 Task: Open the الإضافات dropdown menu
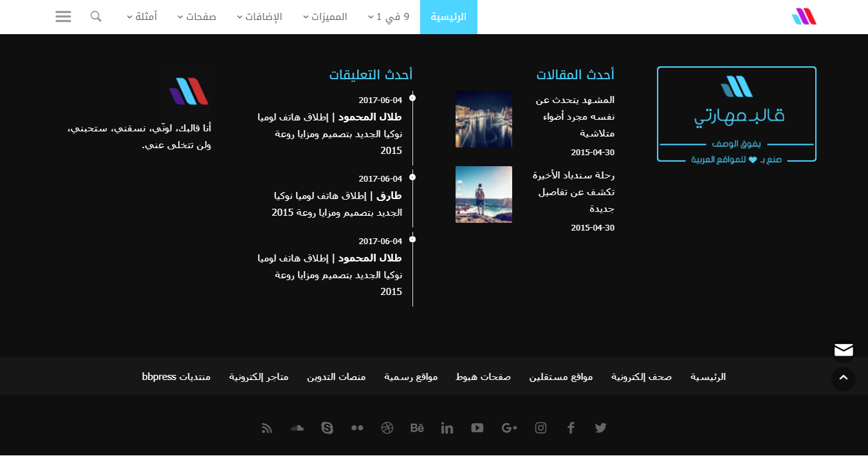tap(259, 17)
